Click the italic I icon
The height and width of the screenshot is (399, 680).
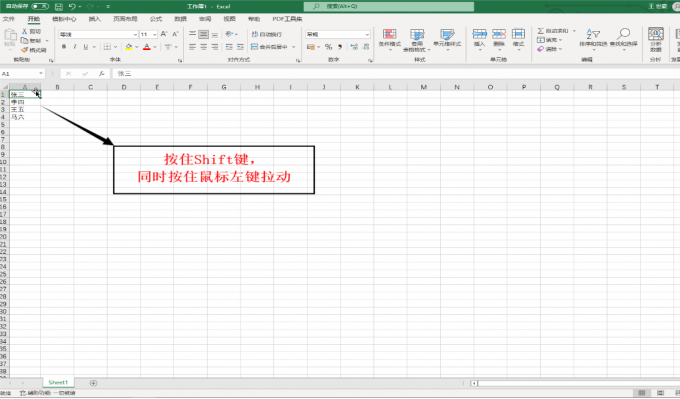coord(75,47)
